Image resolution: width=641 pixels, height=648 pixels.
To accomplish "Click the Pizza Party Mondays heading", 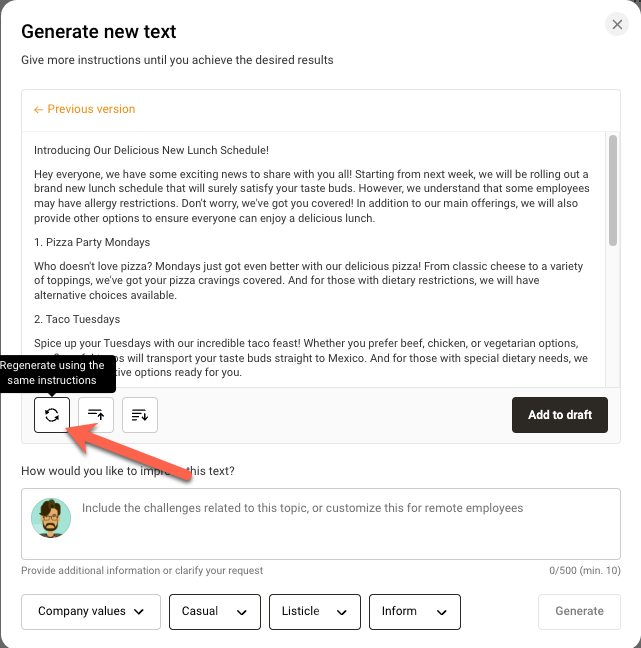I will [92, 242].
